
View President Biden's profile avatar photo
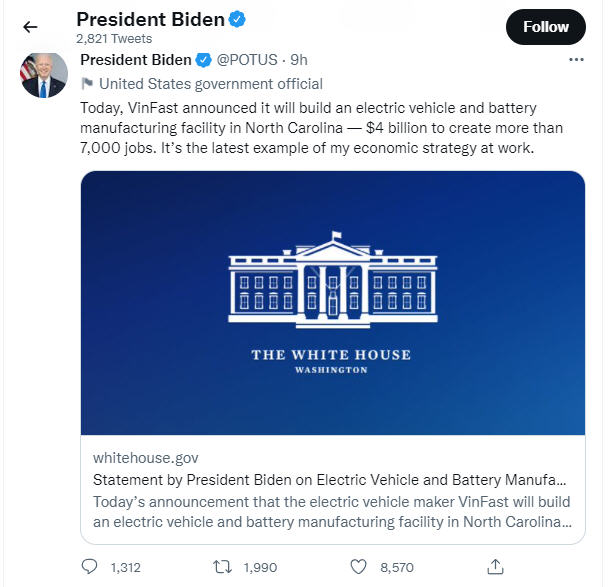click(x=43, y=74)
